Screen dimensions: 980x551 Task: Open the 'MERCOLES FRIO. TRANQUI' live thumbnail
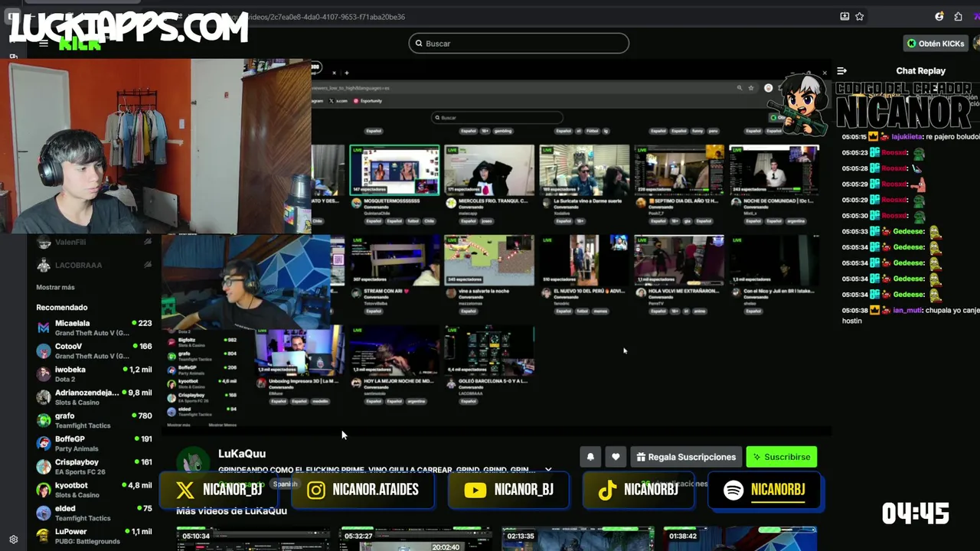(489, 170)
